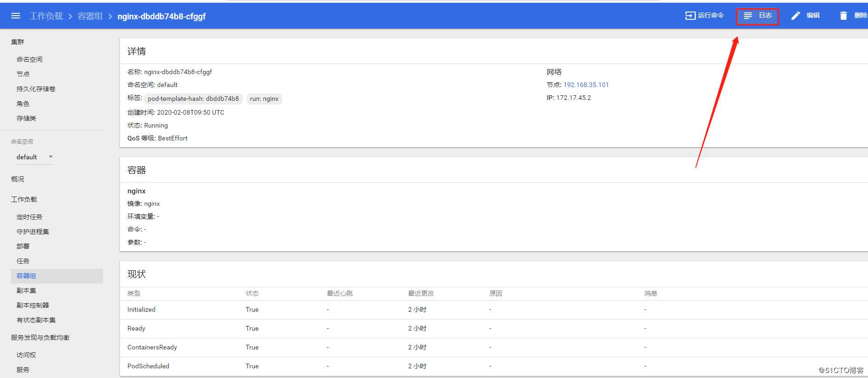Select 命名空间 in sidebar
This screenshot has height=378, width=868.
coord(29,59)
